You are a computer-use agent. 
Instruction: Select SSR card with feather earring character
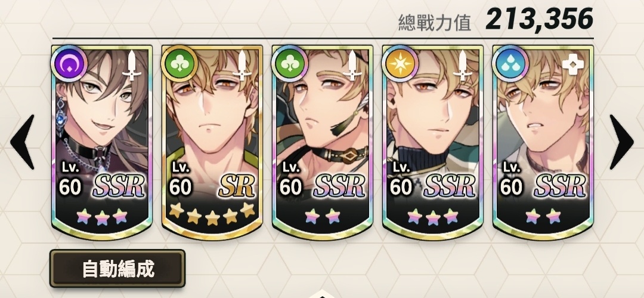pyautogui.click(x=323, y=142)
